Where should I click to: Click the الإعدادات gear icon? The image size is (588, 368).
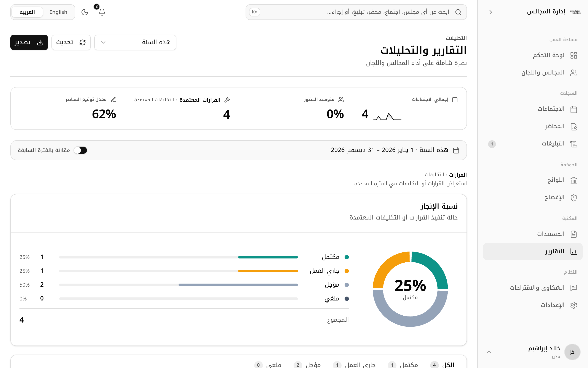click(574, 305)
